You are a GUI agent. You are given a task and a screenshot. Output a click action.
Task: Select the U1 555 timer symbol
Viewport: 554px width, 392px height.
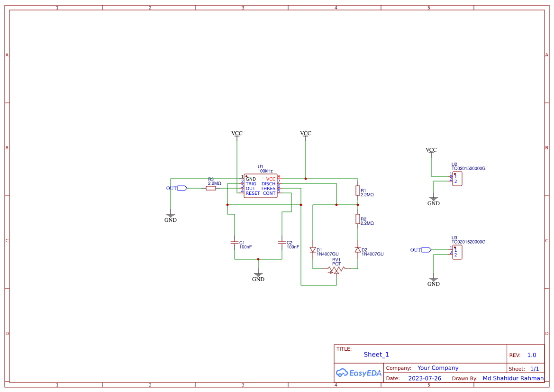(260, 186)
